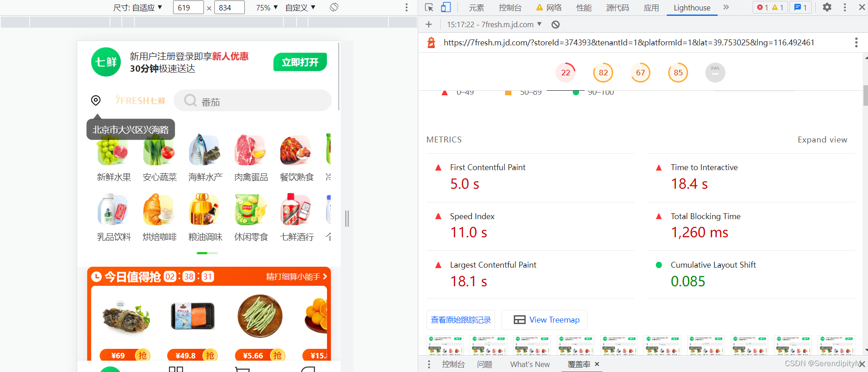Viewport: 868px width, 372px height.
Task: Open the 海鲜水产 category
Action: (205, 158)
